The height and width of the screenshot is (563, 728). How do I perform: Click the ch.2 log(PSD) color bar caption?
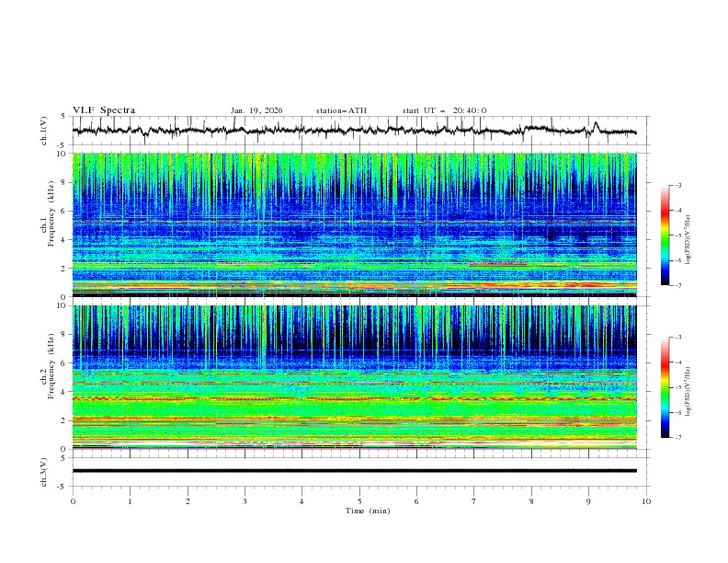point(688,392)
